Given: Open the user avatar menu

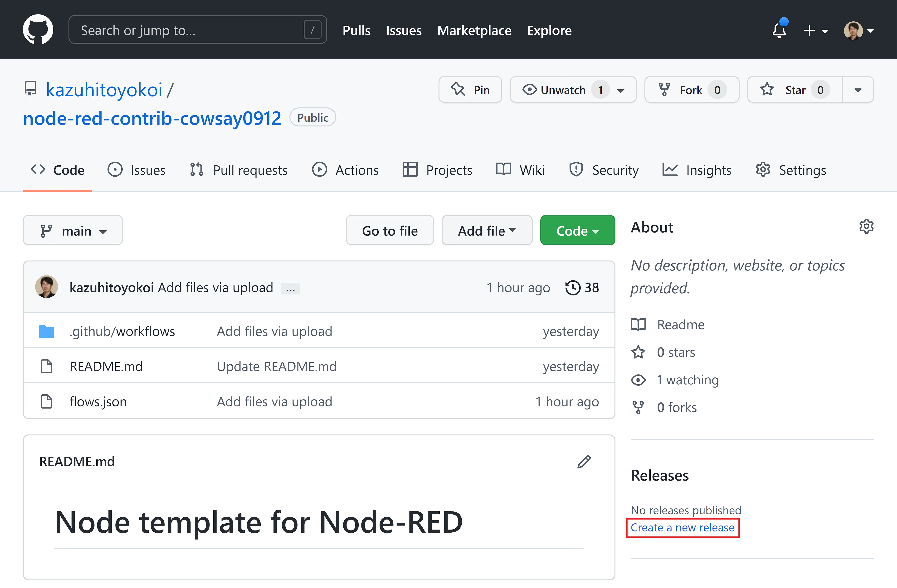Looking at the screenshot, I should (x=858, y=30).
